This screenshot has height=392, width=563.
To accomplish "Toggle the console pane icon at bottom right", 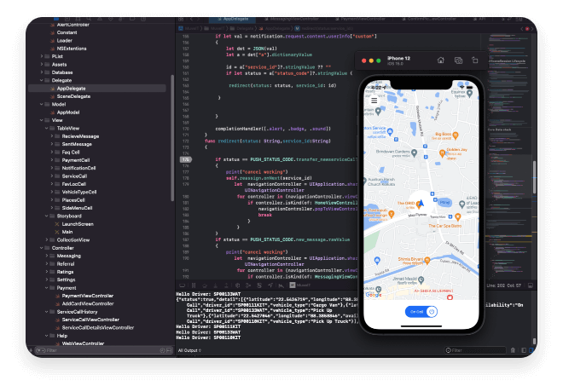I will pos(531,350).
